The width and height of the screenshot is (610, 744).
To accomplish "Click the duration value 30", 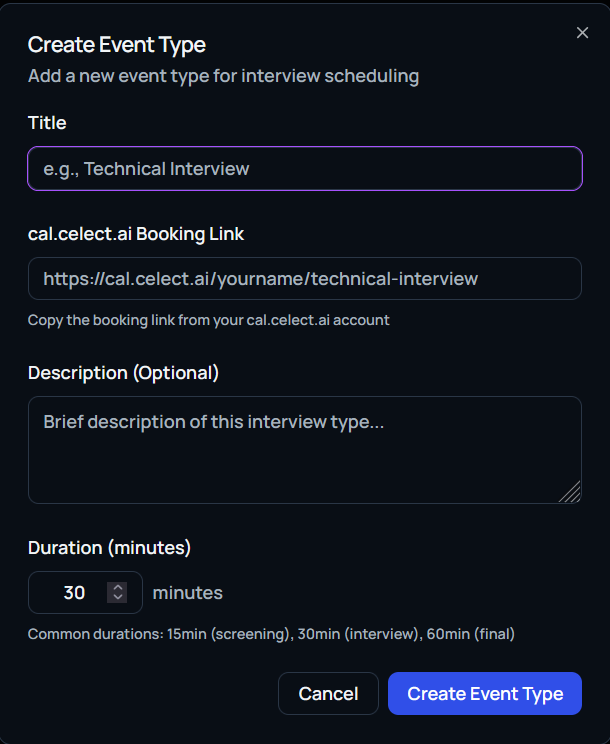I will click(74, 593).
